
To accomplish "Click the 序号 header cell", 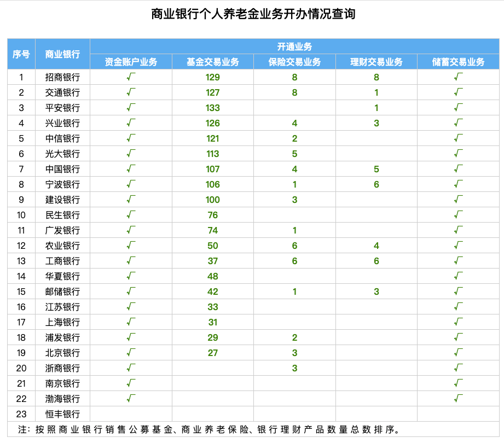I will [21, 54].
